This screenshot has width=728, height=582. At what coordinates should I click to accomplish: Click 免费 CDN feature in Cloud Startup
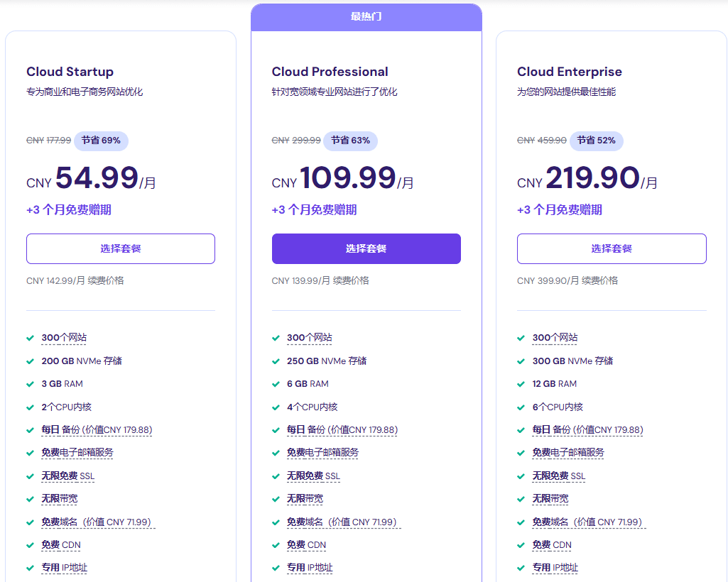[x=61, y=545]
